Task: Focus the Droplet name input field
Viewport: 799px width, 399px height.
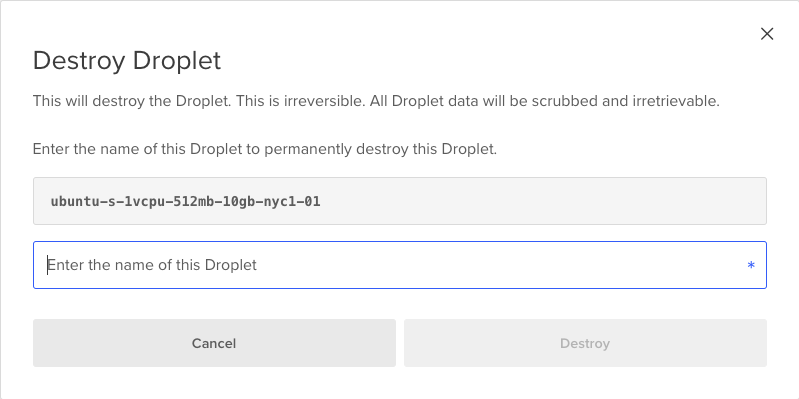Action: click(400, 265)
